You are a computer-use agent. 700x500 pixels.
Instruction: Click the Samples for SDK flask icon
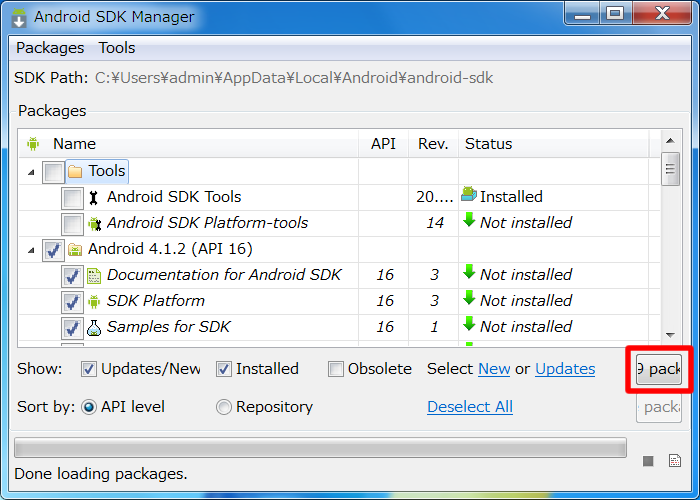point(94,328)
